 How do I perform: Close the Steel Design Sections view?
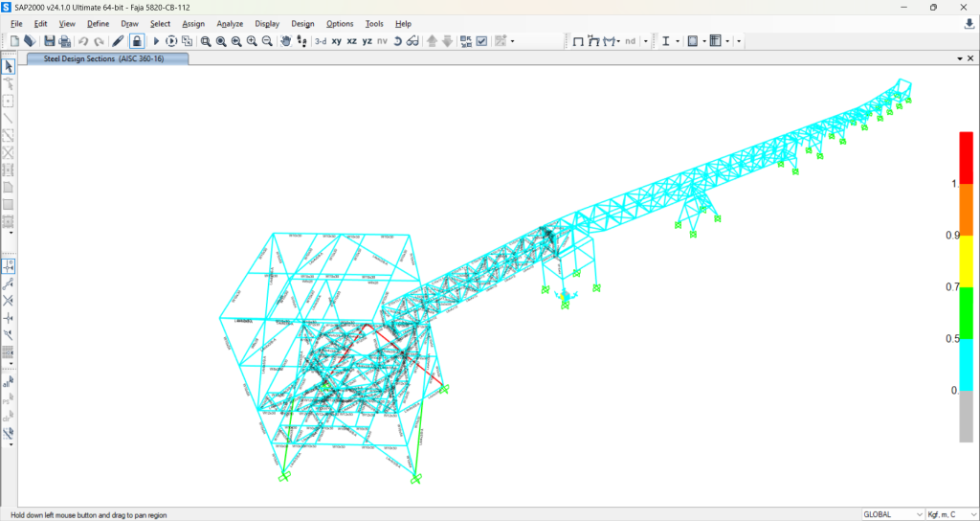pos(970,58)
